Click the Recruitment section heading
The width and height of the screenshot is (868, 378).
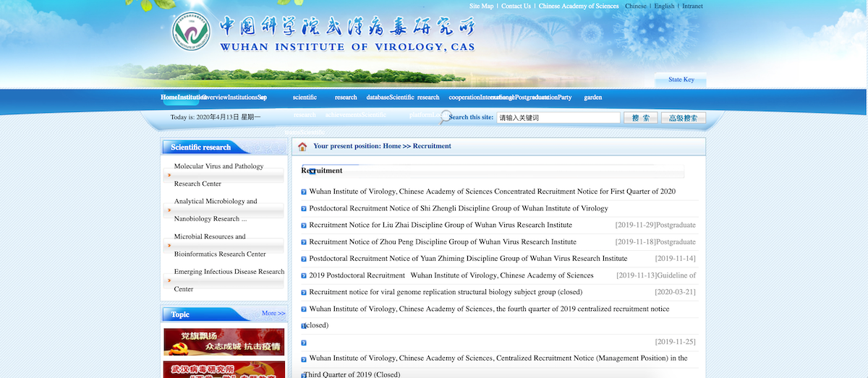pos(322,171)
